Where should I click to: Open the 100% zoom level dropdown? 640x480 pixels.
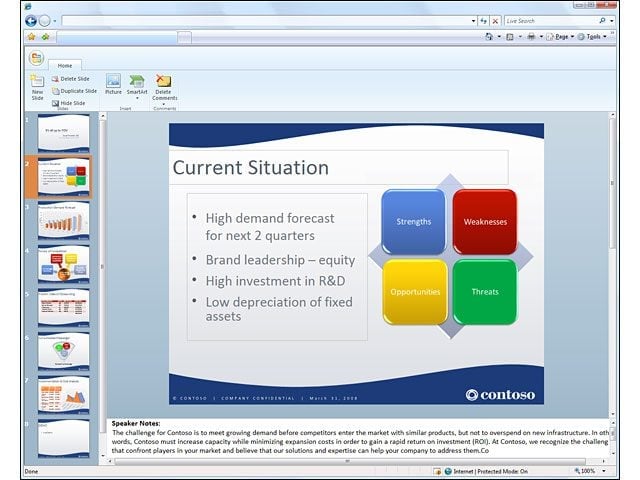pos(604,471)
